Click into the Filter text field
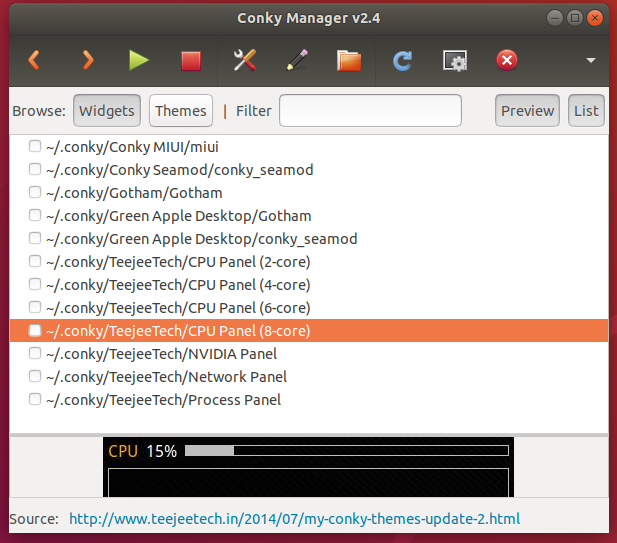Screen dimensions: 617x543 pos(370,111)
